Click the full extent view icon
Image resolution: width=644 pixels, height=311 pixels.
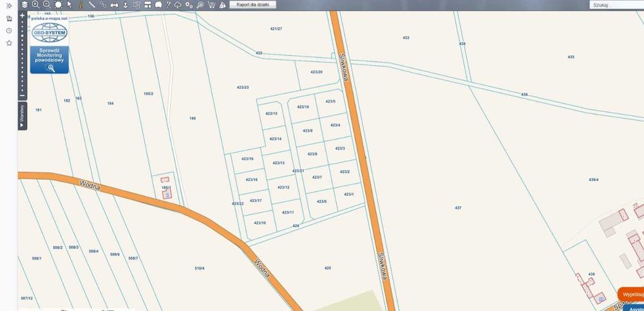pyautogui.click(x=58, y=5)
